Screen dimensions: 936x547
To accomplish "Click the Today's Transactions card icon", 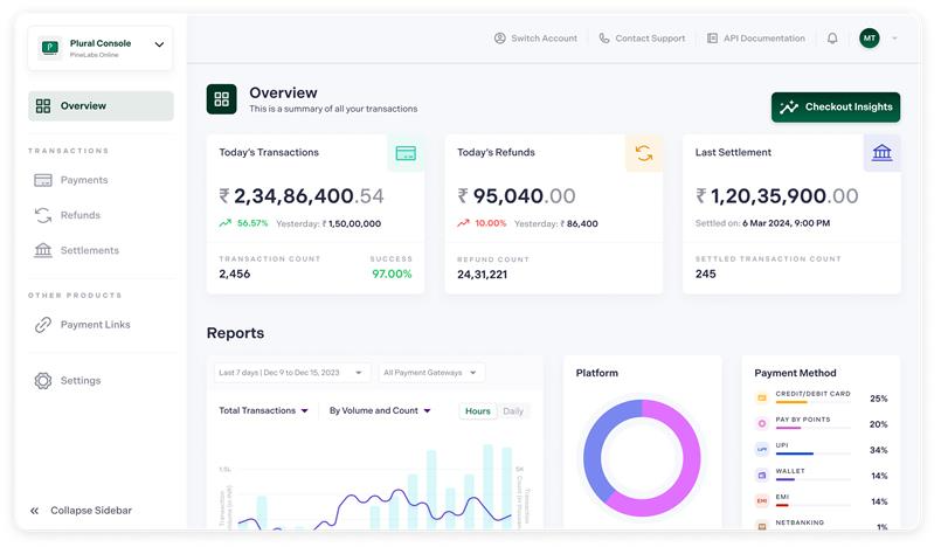I will click(405, 153).
